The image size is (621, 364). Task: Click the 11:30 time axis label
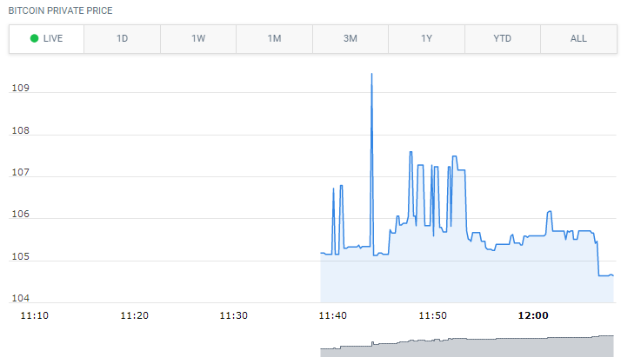234,315
